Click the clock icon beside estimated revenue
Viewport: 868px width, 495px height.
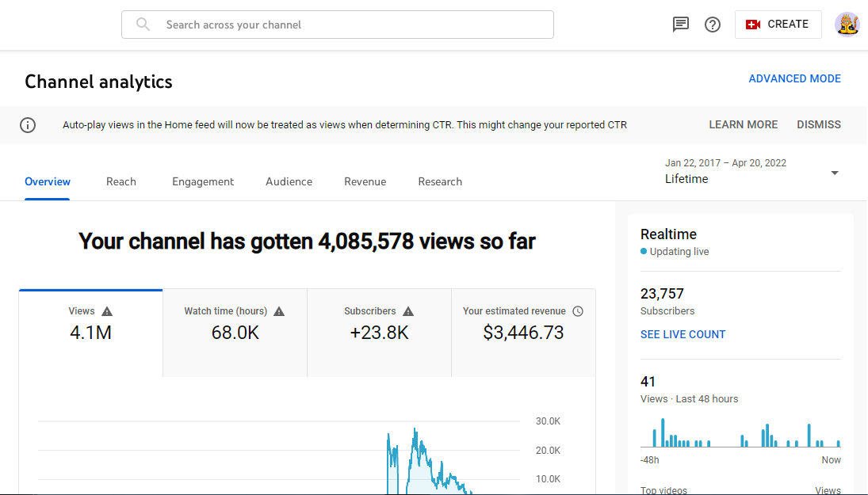577,311
